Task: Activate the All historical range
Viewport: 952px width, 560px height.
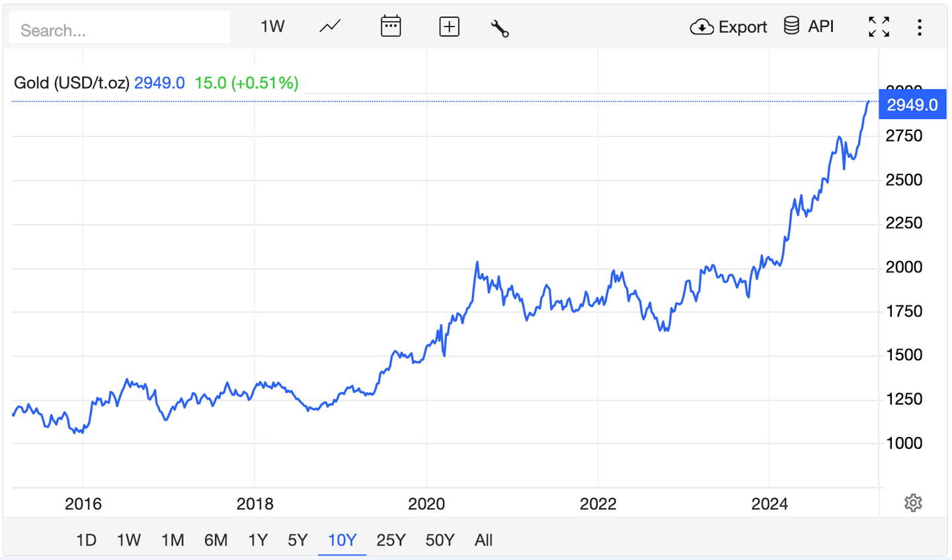Action: 483,540
